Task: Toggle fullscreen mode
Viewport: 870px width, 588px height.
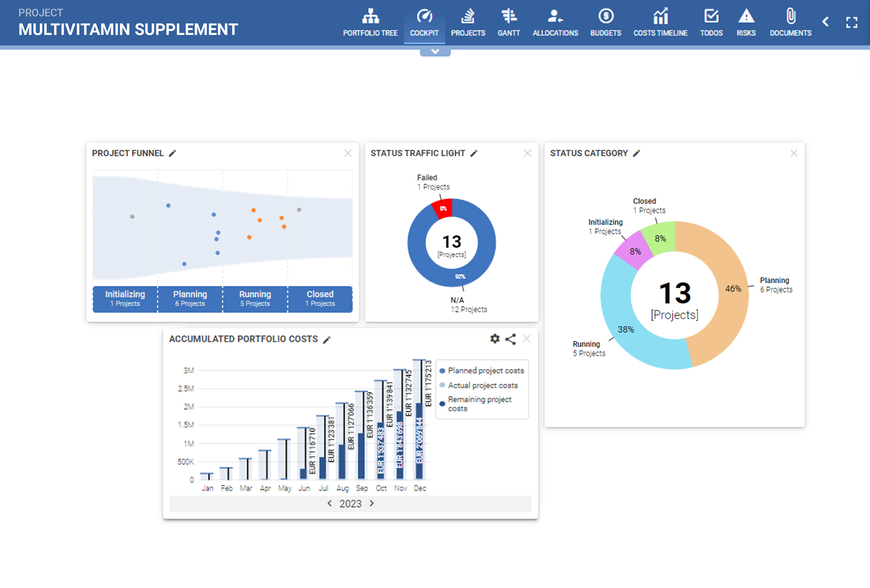Action: [x=852, y=22]
